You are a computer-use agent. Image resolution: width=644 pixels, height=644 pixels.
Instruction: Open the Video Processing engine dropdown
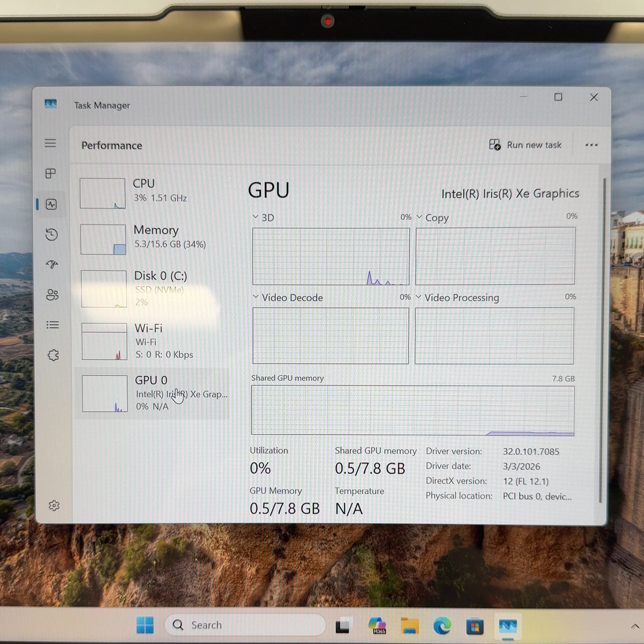419,297
